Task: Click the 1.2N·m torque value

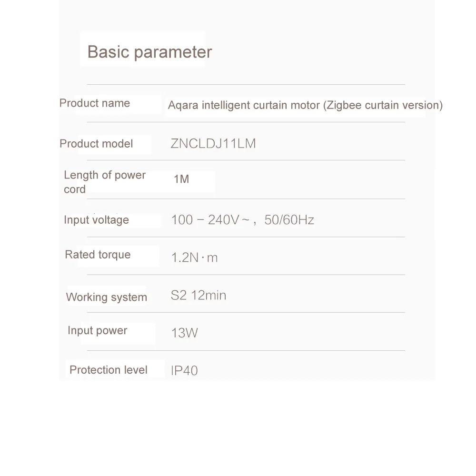Action: tap(195, 258)
